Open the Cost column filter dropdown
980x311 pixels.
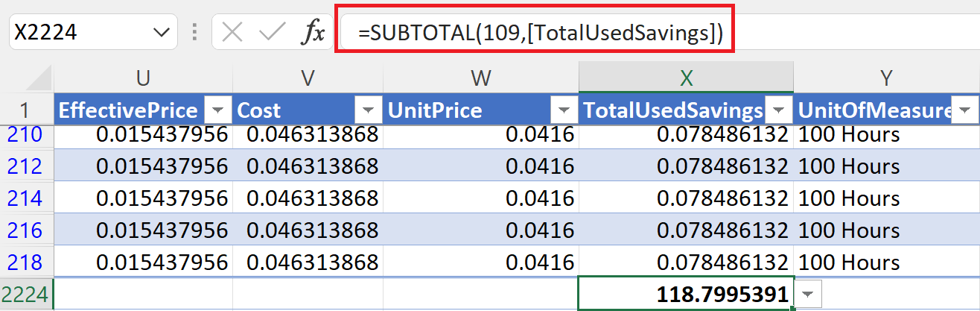pyautogui.click(x=369, y=111)
